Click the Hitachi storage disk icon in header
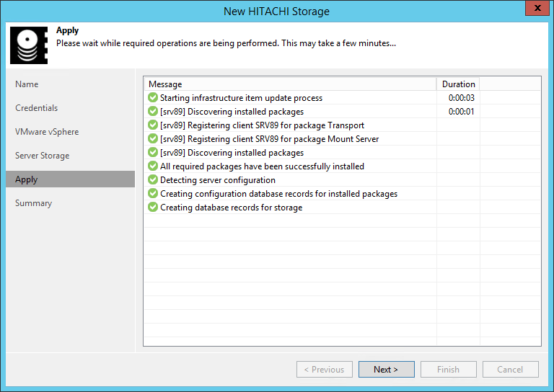This screenshot has height=392, width=554. coord(29,45)
